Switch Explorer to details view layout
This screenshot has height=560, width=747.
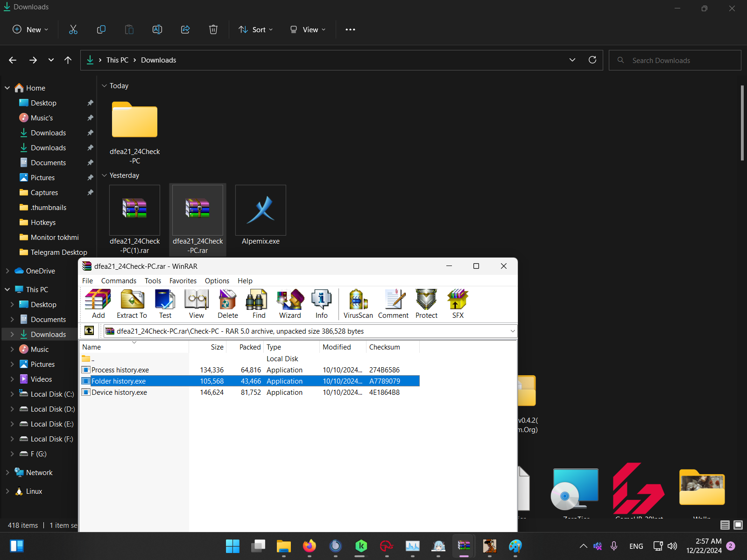[x=725, y=525]
